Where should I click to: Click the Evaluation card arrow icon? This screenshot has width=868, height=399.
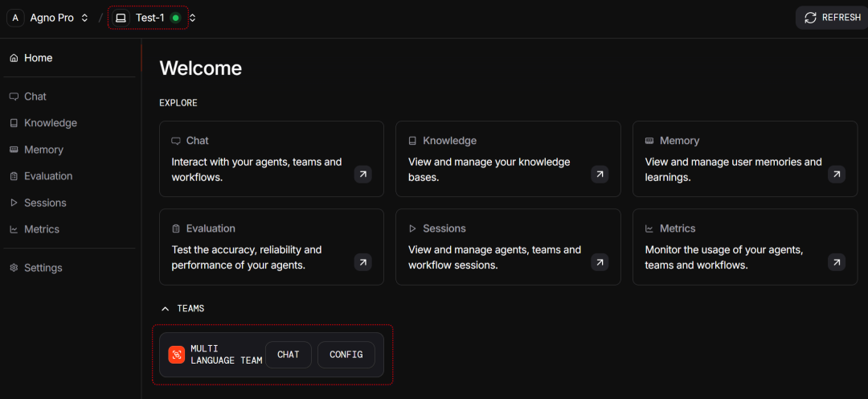(362, 262)
